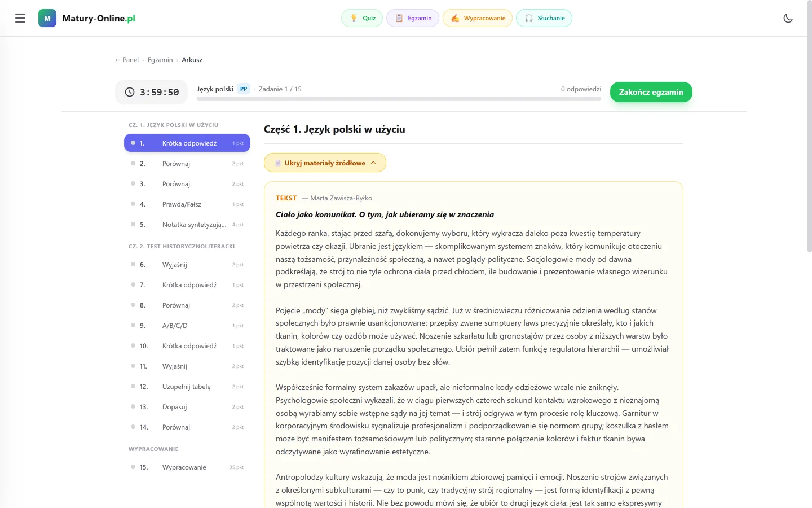Click the Arkusz breadcrumb item
812x508 pixels.
pyautogui.click(x=192, y=60)
